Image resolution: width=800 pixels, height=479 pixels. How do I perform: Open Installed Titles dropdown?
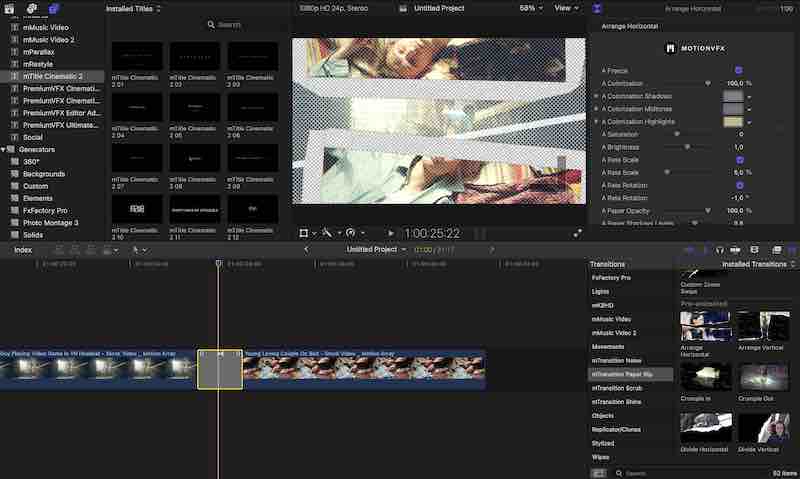tap(133, 9)
